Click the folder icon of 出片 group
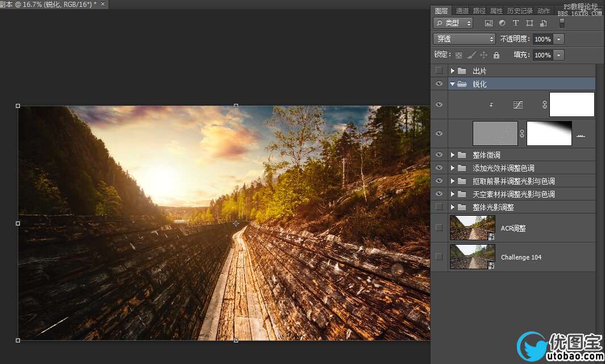605x364 pixels. pos(462,71)
